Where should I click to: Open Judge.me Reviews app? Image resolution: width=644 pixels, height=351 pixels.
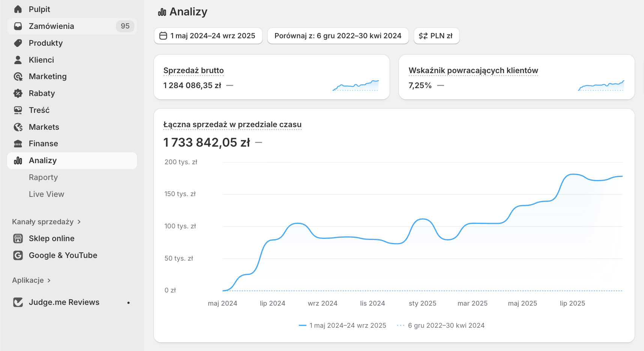[x=72, y=302]
